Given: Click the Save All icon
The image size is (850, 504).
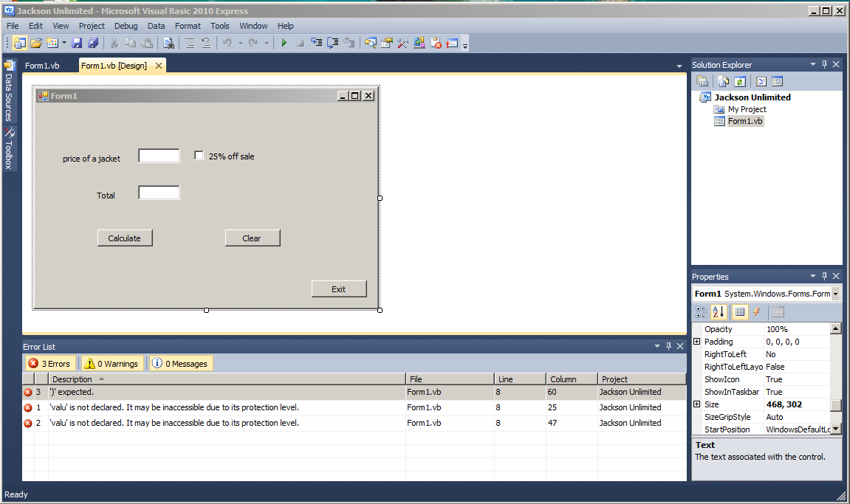Looking at the screenshot, I should (x=93, y=43).
